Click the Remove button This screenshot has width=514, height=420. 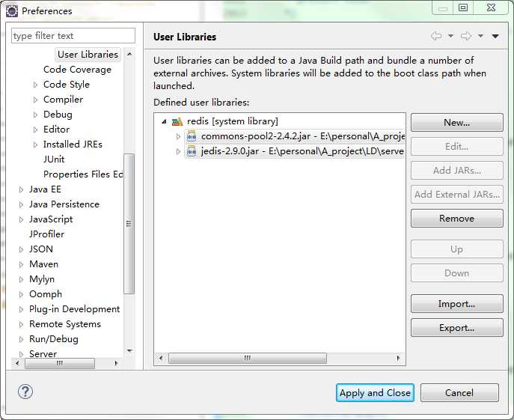coord(456,218)
